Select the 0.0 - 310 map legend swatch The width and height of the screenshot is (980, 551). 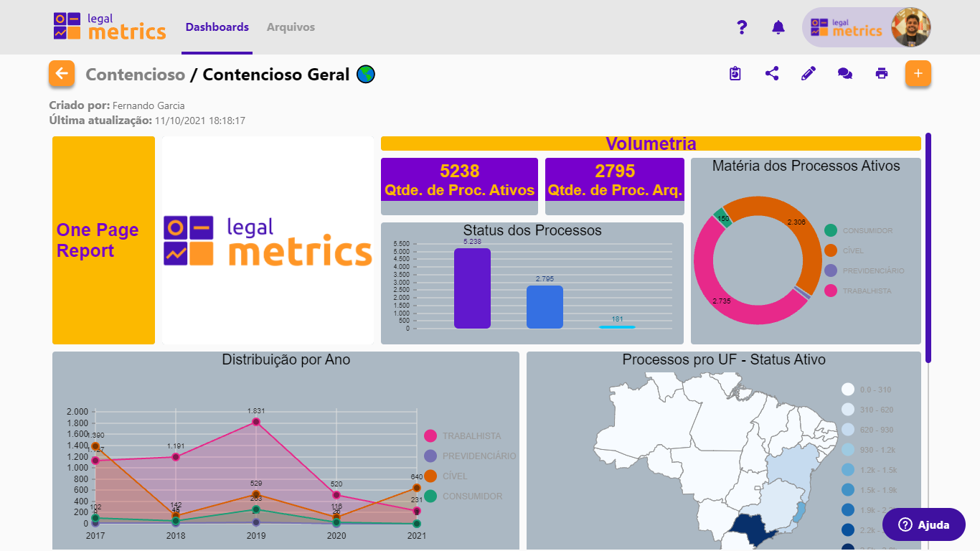[x=848, y=390]
